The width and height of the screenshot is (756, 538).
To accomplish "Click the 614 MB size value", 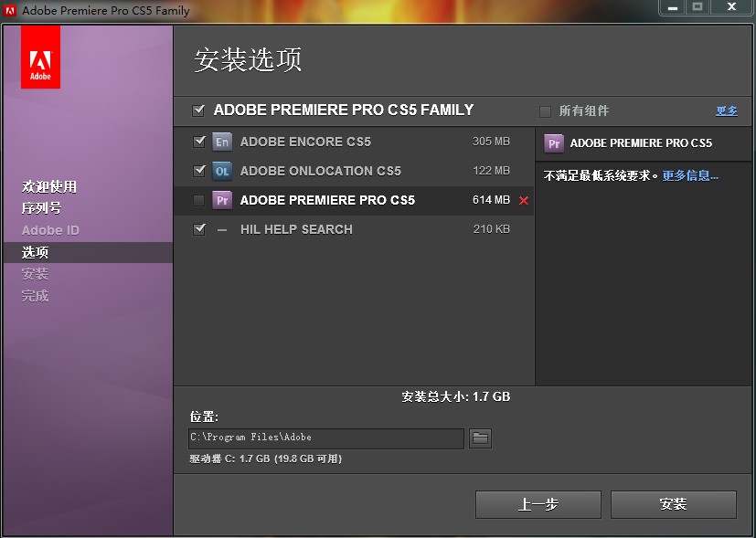I will coord(491,200).
